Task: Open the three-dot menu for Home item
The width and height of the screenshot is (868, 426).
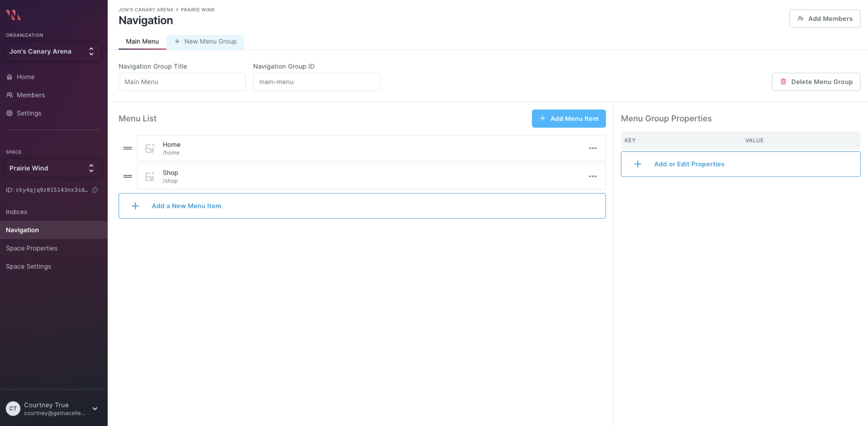Action: (x=592, y=148)
